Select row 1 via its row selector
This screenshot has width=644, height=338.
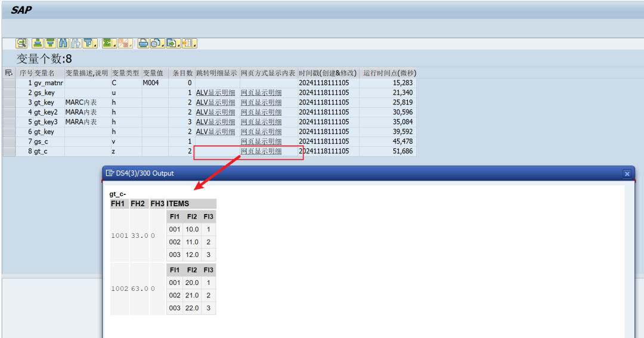coord(9,83)
